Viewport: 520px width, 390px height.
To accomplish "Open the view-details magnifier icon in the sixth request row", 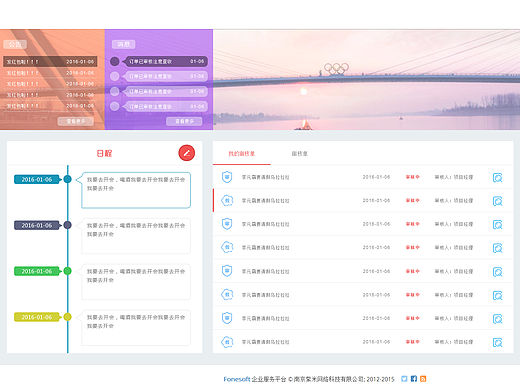I will 497,295.
